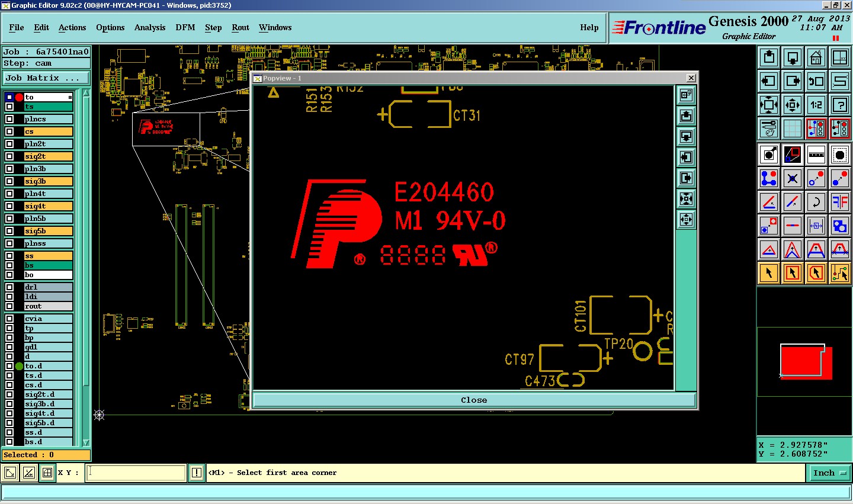
Task: Open the Inch units dropdown
Action: (x=830, y=473)
